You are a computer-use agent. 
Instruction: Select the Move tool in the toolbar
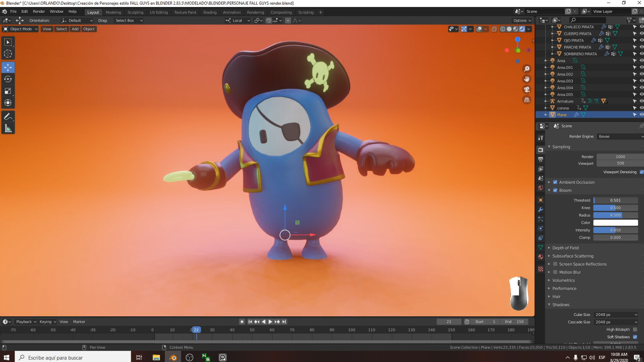click(8, 67)
